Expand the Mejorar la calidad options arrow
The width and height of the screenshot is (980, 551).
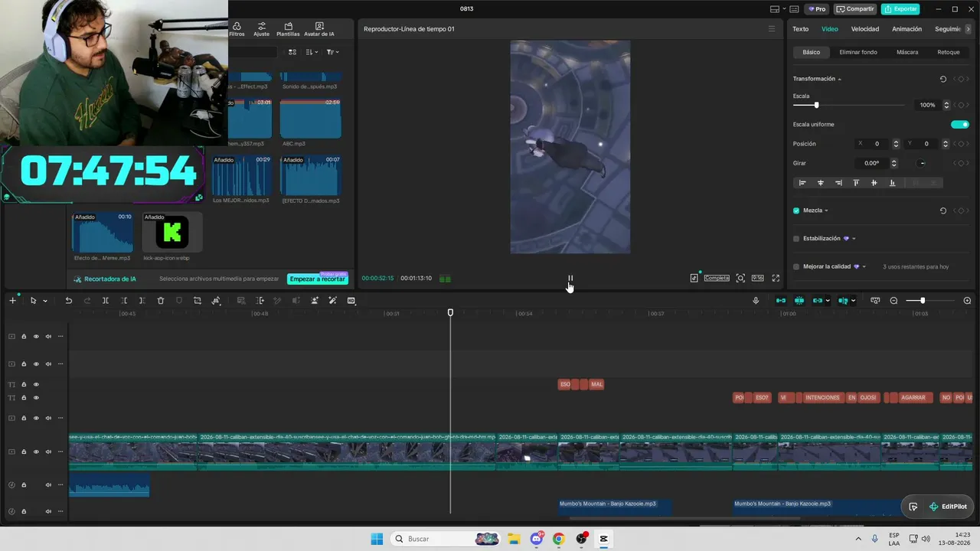864,267
